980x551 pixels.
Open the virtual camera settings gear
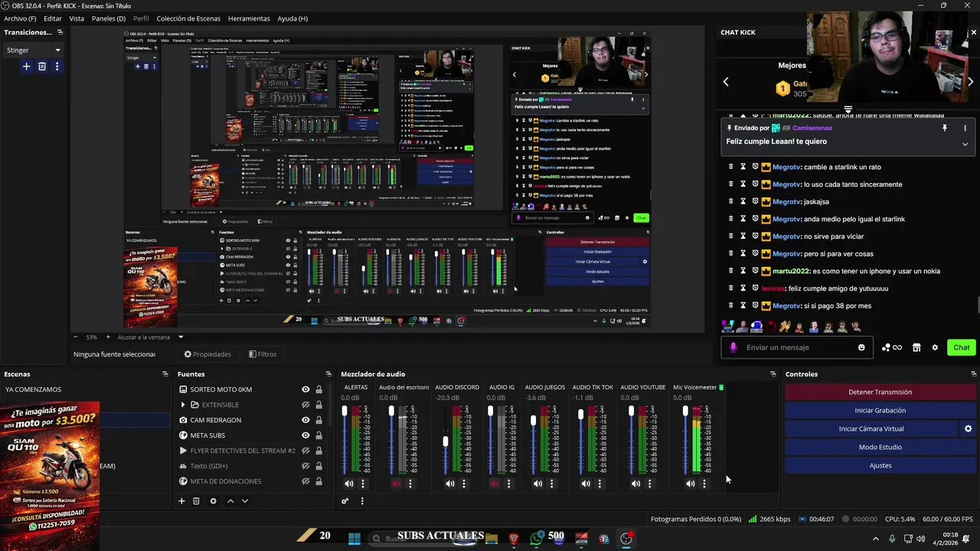coord(968,429)
